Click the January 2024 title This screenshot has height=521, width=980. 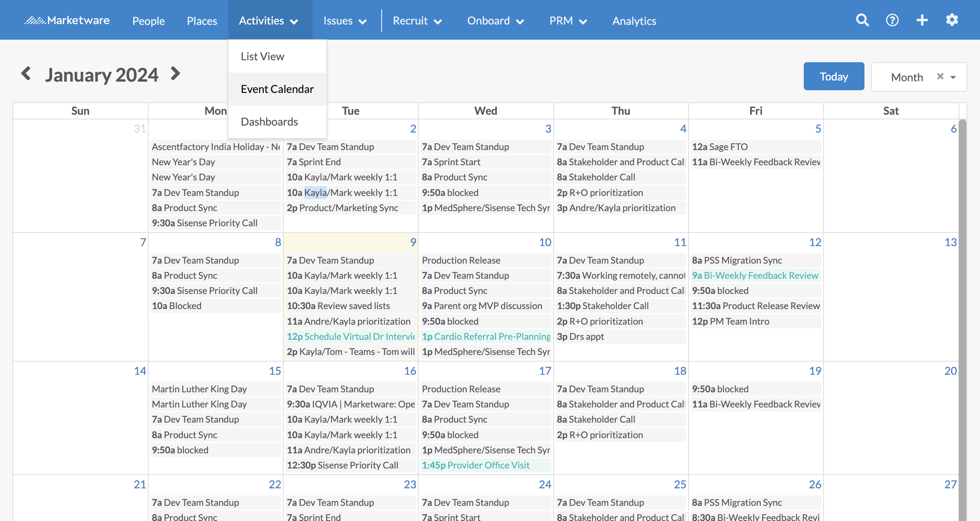pyautogui.click(x=102, y=75)
